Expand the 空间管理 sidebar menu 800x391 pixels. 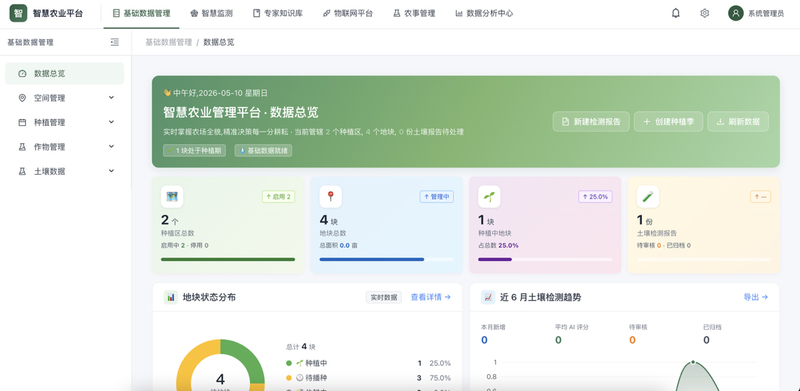(x=64, y=98)
